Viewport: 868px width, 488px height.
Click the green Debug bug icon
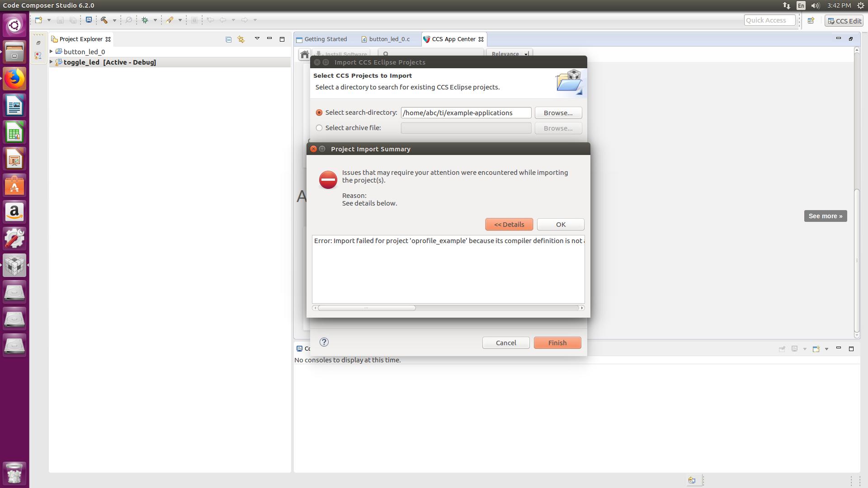pyautogui.click(x=145, y=20)
